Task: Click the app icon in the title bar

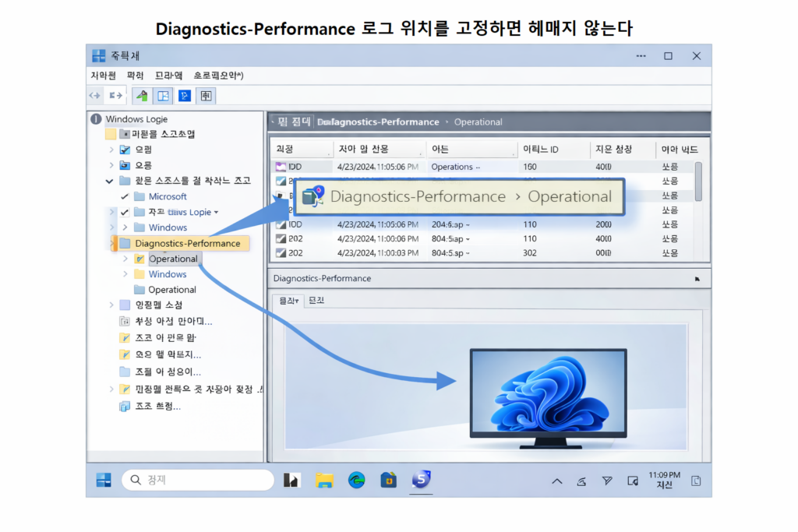Action: (99, 55)
